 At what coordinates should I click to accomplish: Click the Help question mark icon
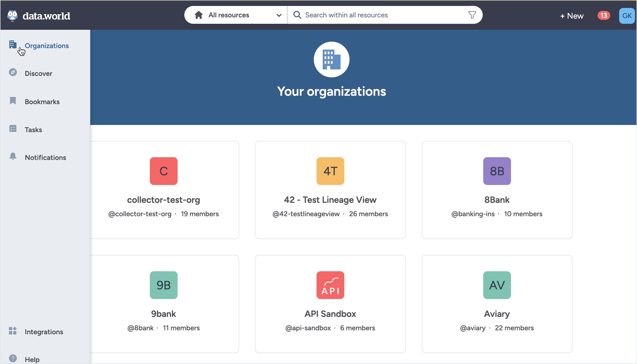tap(13, 358)
